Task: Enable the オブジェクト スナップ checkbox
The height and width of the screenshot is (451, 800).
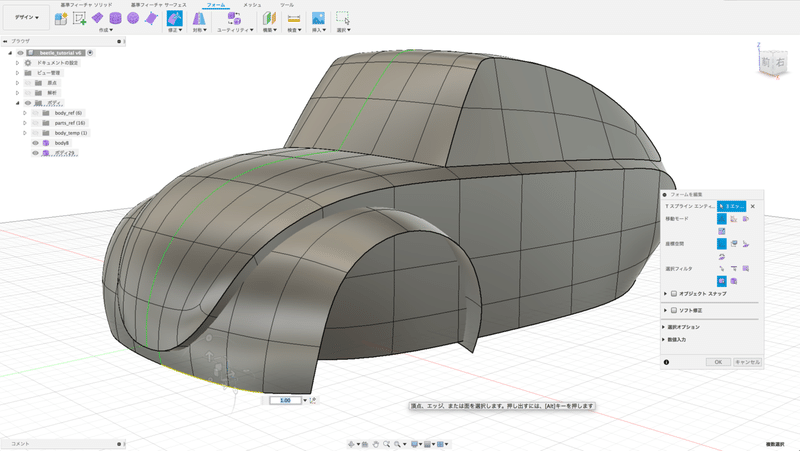Action: (x=673, y=294)
